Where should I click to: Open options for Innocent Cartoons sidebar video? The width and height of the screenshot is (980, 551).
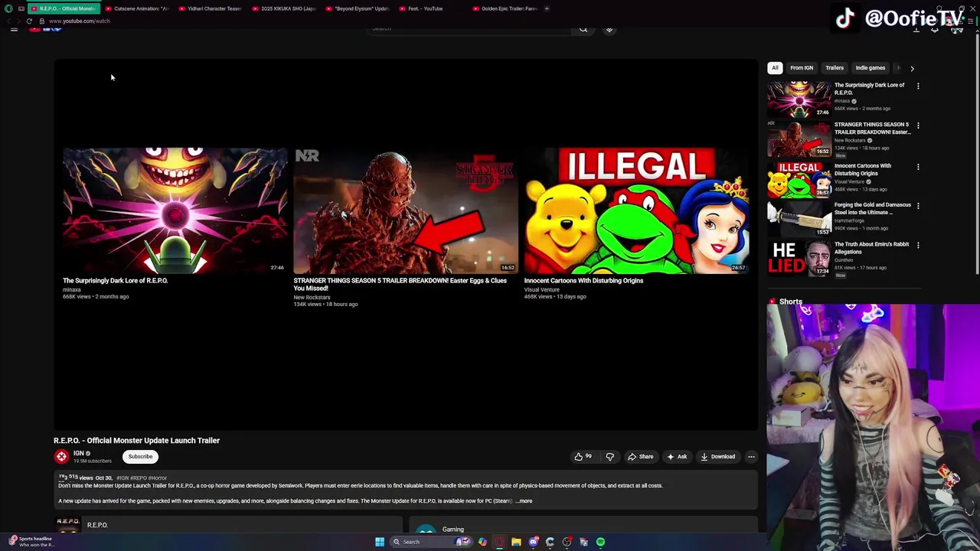[918, 167]
